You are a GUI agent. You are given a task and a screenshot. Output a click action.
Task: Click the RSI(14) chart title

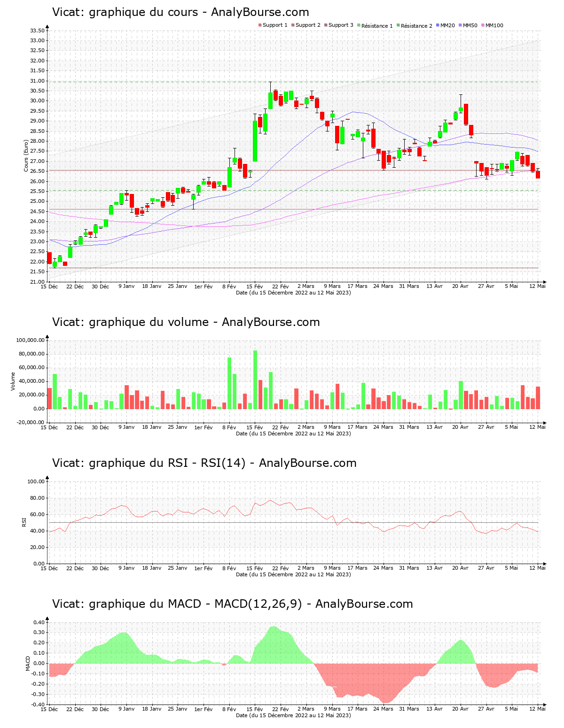tap(204, 463)
